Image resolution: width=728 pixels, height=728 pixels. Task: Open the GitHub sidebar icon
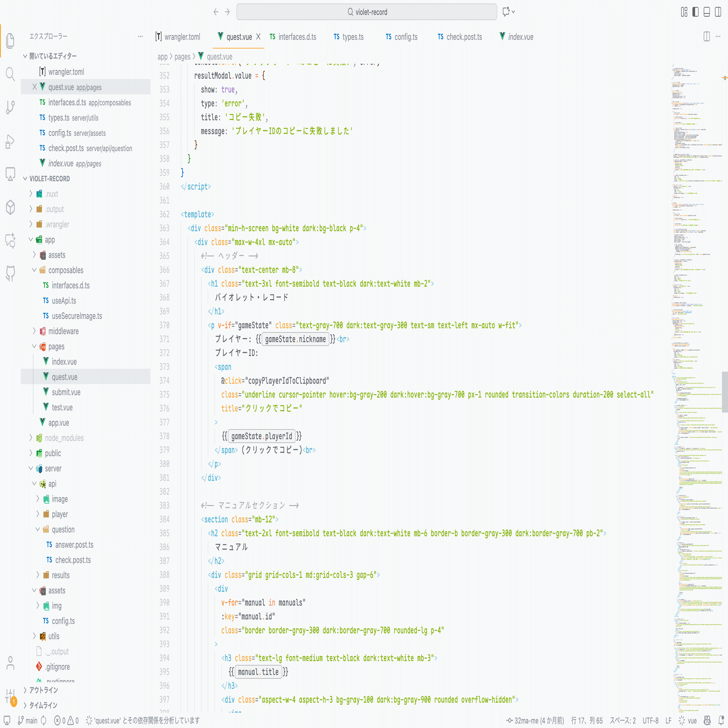[10, 273]
